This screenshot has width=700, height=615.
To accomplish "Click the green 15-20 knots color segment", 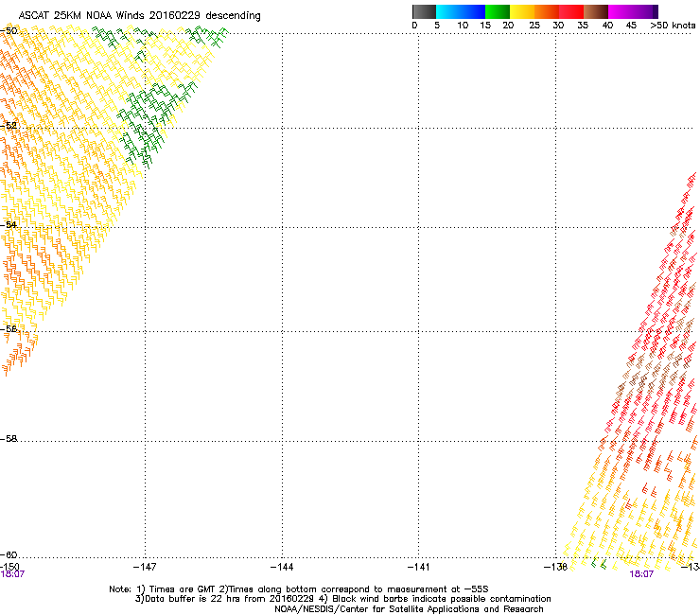I will point(498,11).
